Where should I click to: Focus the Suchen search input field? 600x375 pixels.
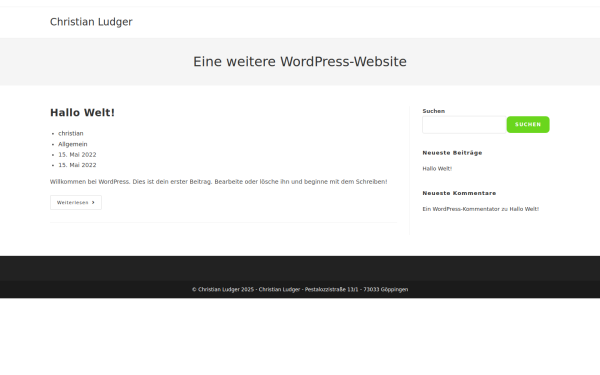(464, 125)
